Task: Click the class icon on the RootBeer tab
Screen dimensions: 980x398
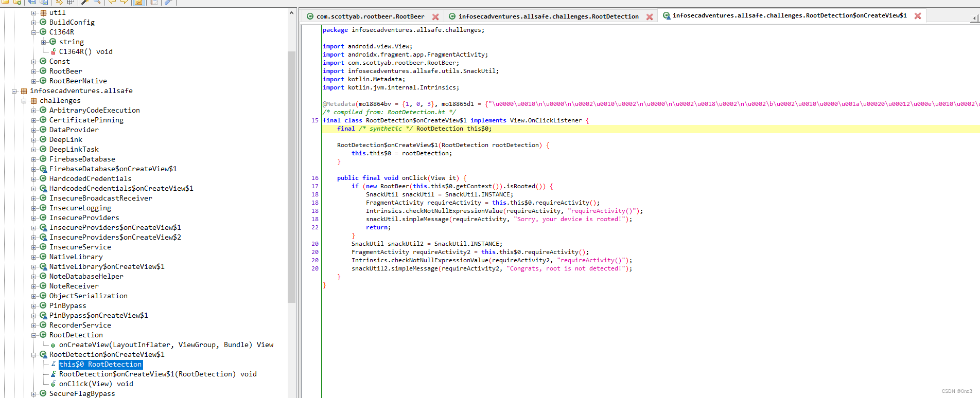Action: point(310,16)
